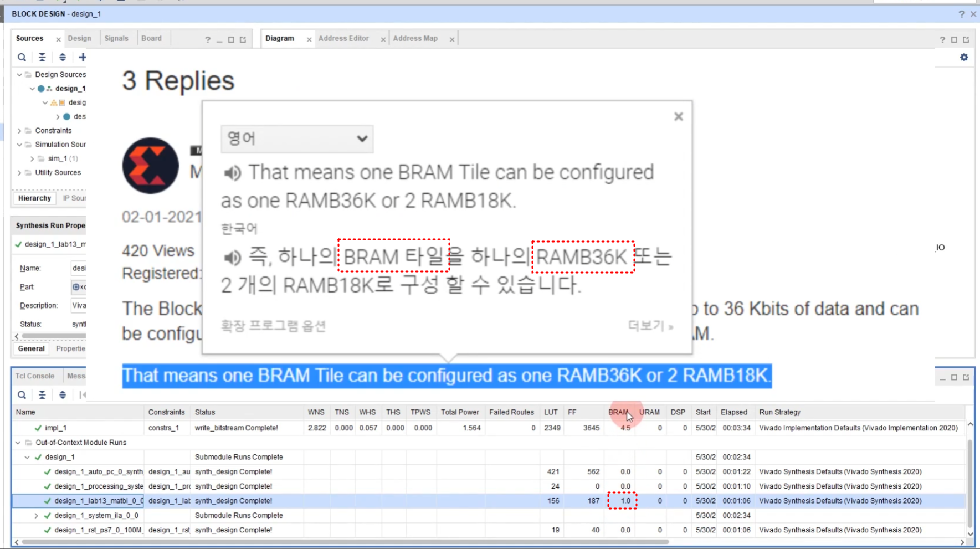Switch to the Design tab
The width and height of the screenshot is (980, 549).
[79, 38]
